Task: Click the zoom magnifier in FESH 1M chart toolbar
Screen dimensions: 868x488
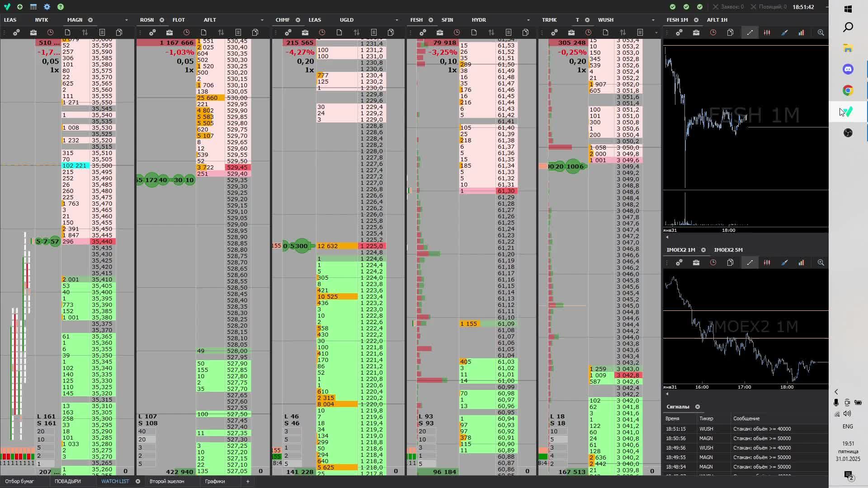Action: pos(821,33)
